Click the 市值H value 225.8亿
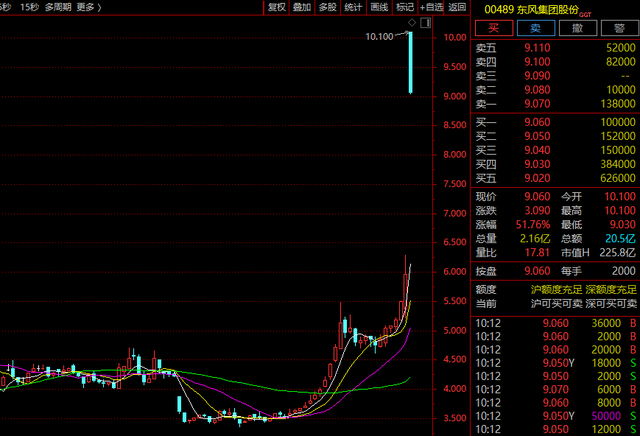The height and width of the screenshot is (436, 640). click(618, 252)
